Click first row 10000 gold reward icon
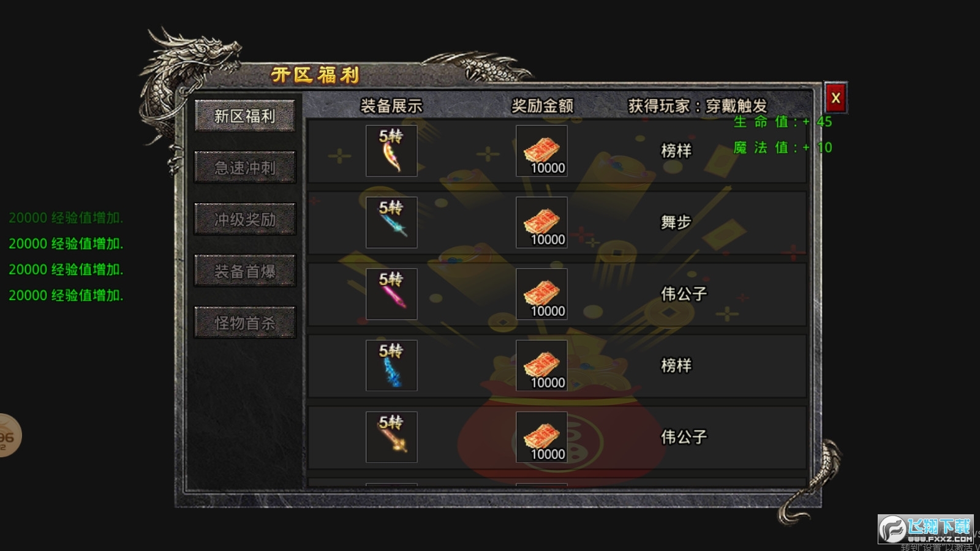The height and width of the screenshot is (551, 980). [x=541, y=151]
